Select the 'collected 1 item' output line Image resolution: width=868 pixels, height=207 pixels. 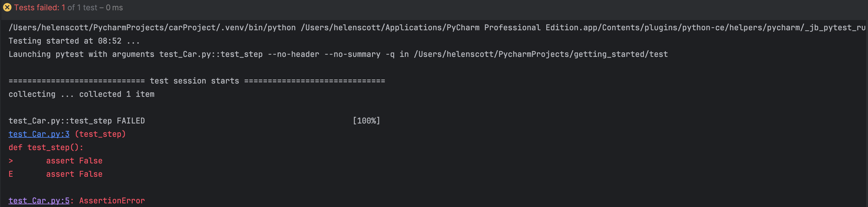pos(116,94)
